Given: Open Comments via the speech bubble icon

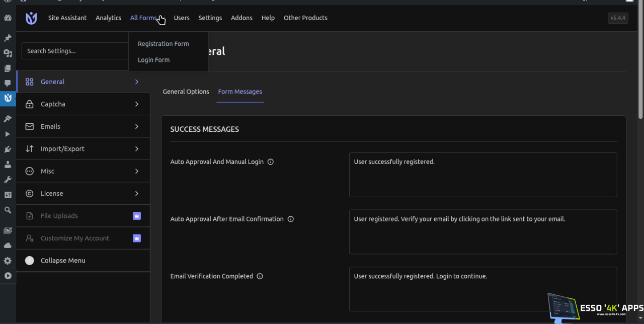Looking at the screenshot, I should tap(8, 83).
